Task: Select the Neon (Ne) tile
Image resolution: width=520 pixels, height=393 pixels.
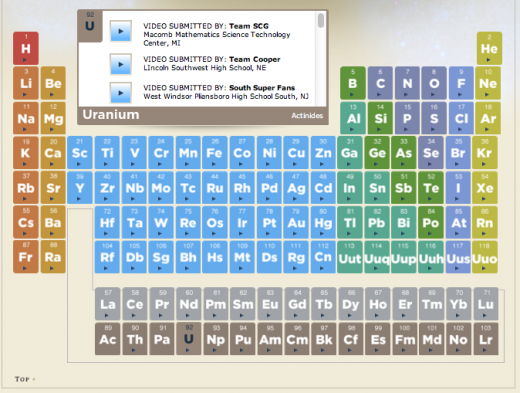Action: [x=488, y=83]
